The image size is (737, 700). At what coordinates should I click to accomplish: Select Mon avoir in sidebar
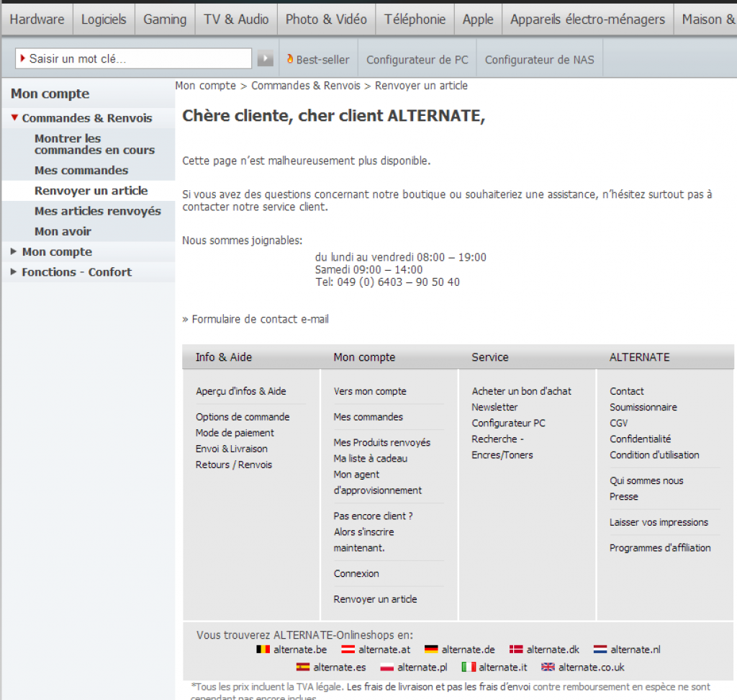pos(63,231)
